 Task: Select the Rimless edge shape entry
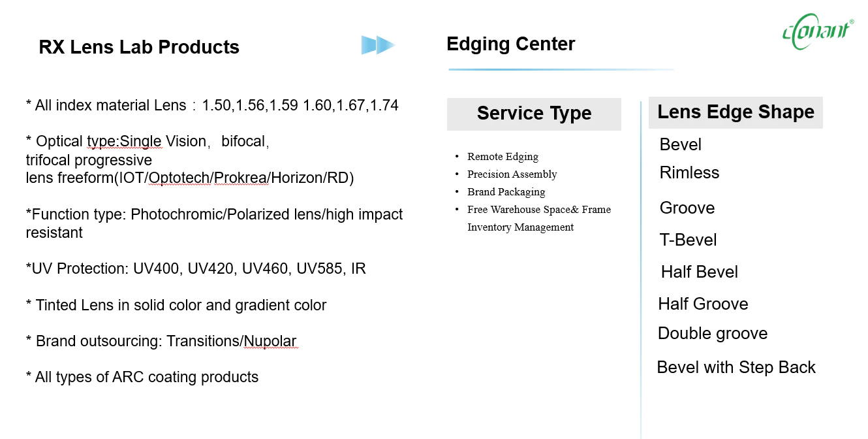coord(689,172)
